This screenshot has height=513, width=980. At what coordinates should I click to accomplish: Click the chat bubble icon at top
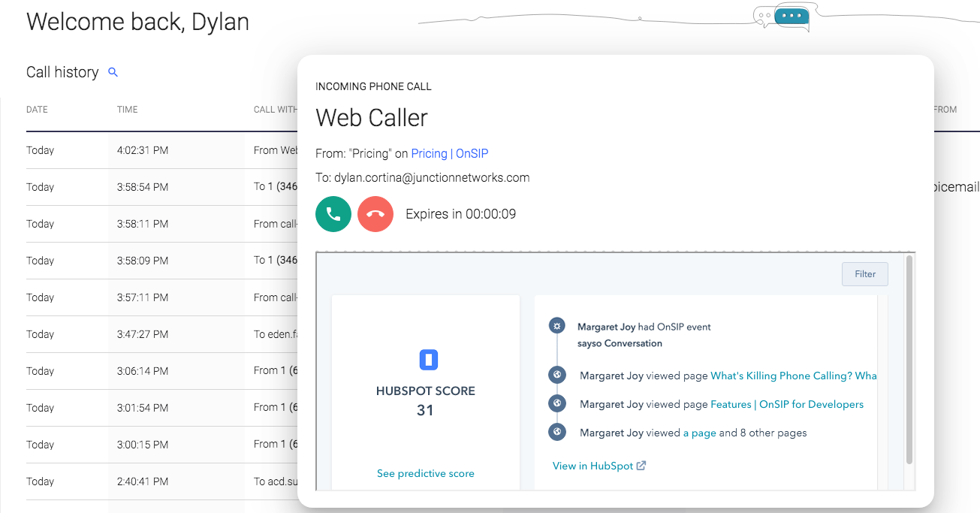coord(792,16)
